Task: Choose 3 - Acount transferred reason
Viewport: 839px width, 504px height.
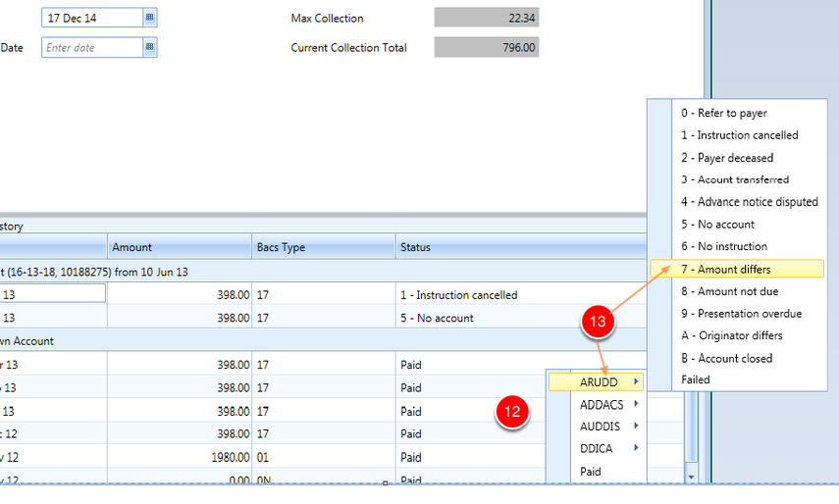Action: point(735,179)
